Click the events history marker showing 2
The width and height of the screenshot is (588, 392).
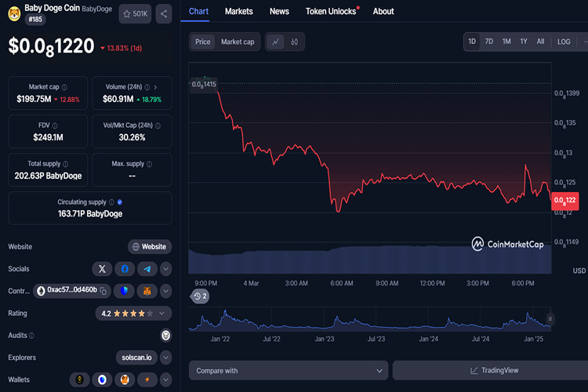pos(200,296)
